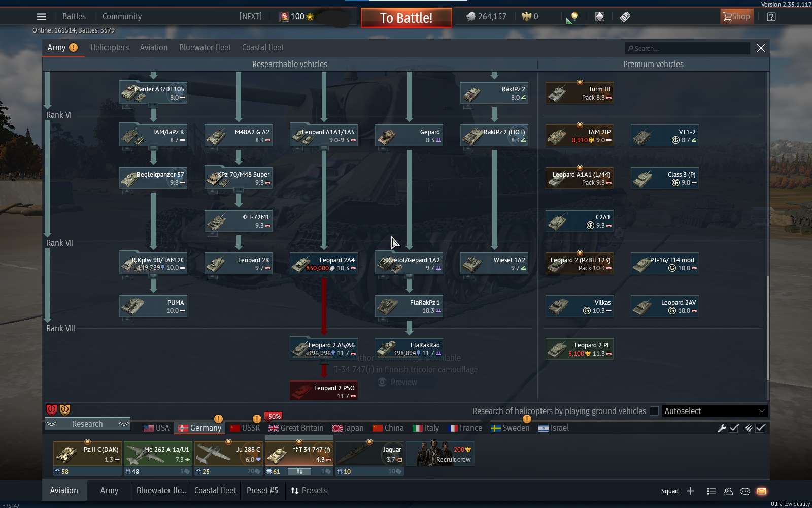Click the To Battle! button
This screenshot has height=508, width=812.
pos(407,18)
